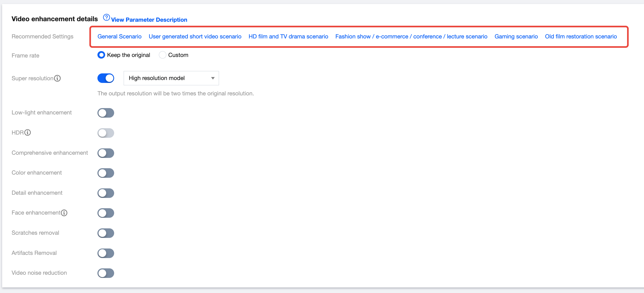Viewport: 644px width, 293px height.
Task: Select the Gaming scenario preset
Action: [x=516, y=37]
